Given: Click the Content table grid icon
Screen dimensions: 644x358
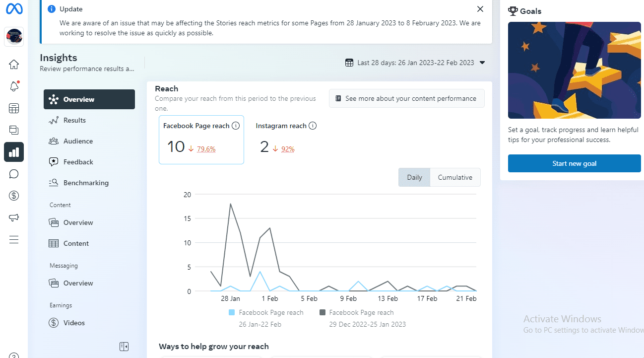Looking at the screenshot, I should coord(54,243).
